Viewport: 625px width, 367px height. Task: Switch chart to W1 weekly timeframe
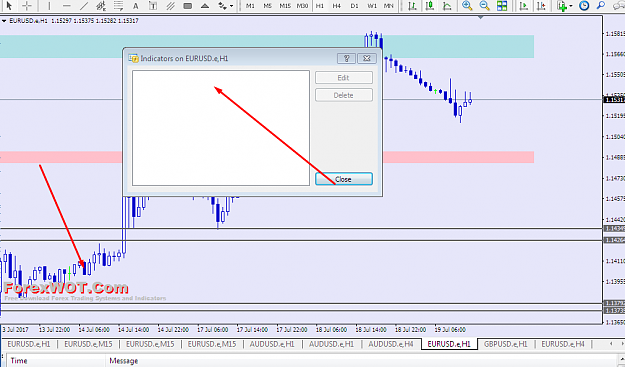tap(372, 6)
